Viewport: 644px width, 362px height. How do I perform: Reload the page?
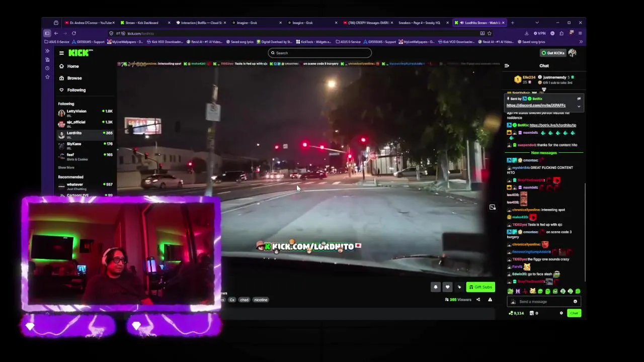tap(74, 33)
